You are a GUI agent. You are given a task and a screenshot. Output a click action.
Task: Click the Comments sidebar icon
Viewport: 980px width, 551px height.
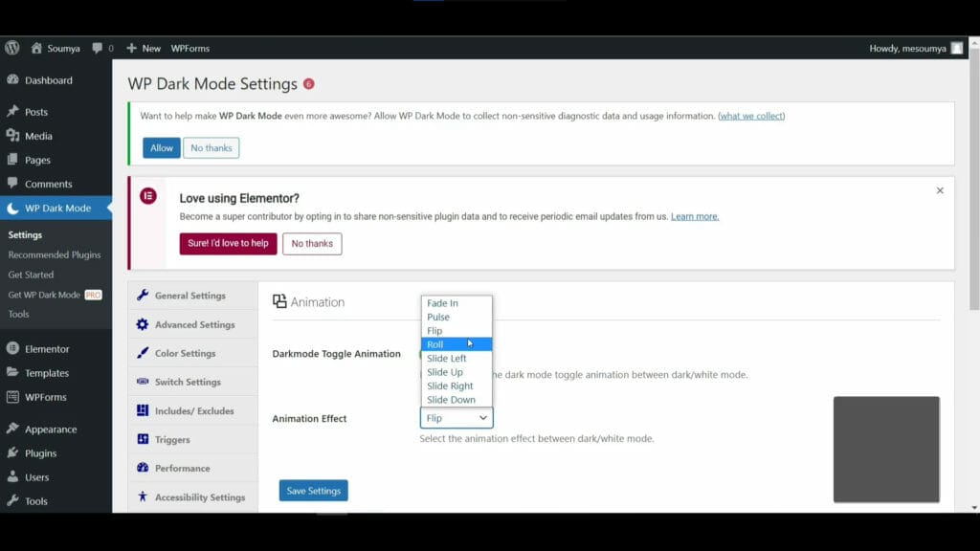[13, 184]
